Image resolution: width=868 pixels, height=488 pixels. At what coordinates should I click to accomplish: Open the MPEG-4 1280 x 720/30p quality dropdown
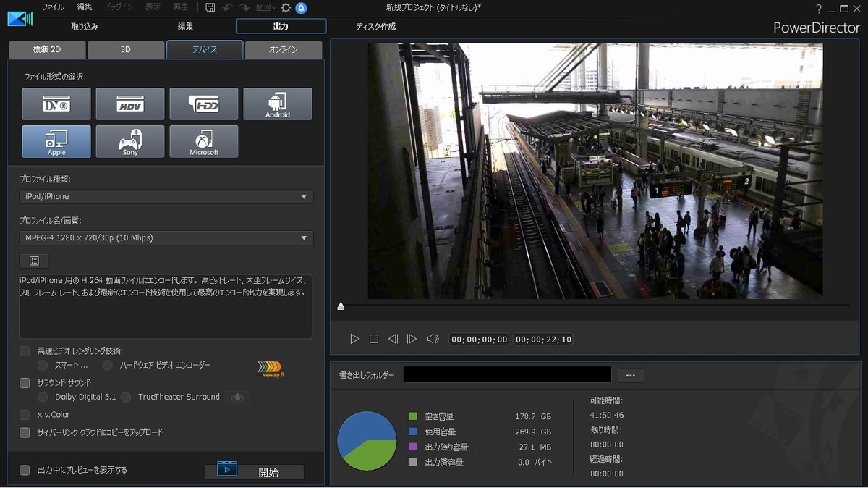pyautogui.click(x=166, y=237)
